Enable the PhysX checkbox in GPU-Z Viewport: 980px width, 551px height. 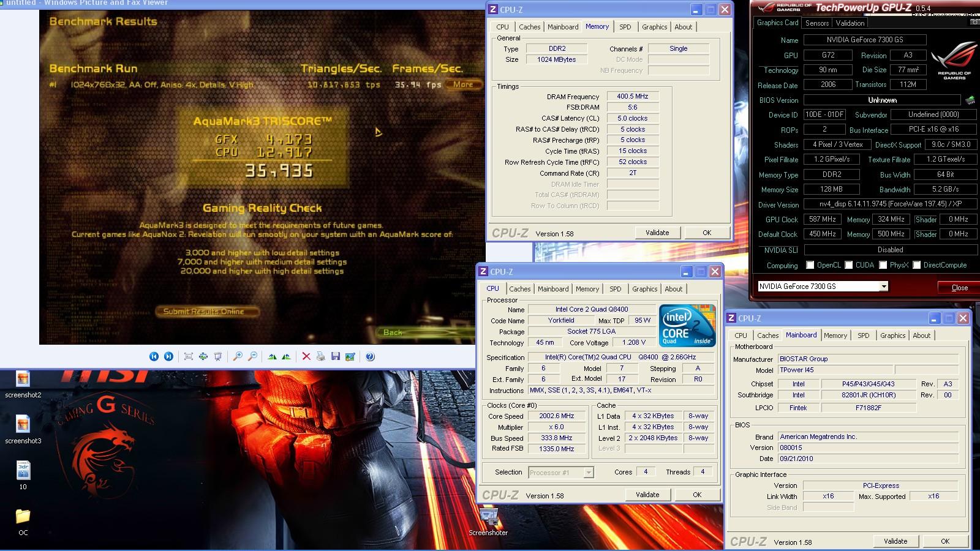click(x=883, y=265)
